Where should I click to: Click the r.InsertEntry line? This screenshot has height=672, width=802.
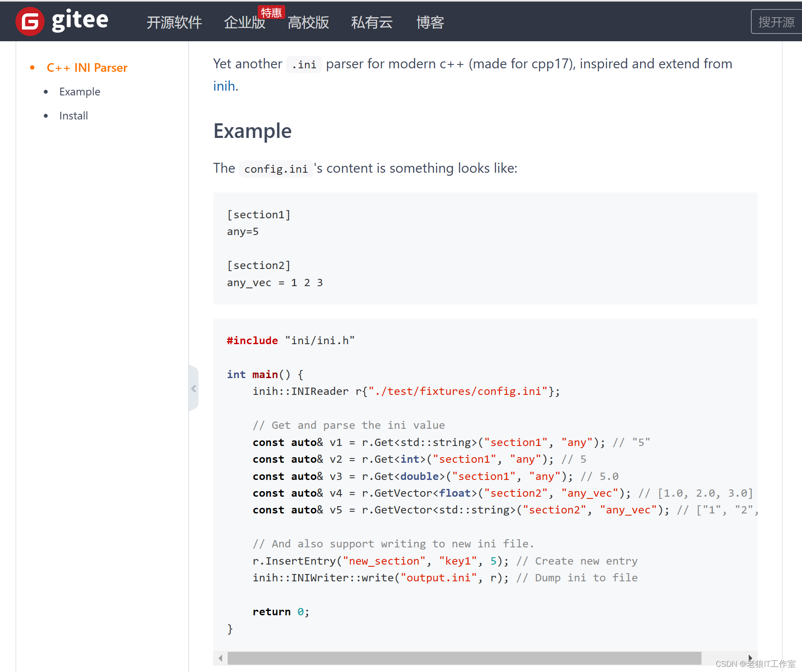[445, 561]
